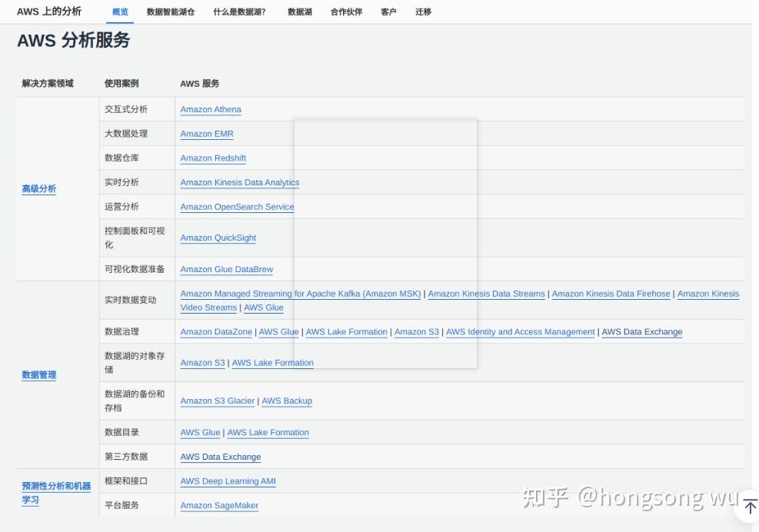
Task: Switch to the 数据智能湖仓 tab
Action: point(171,12)
